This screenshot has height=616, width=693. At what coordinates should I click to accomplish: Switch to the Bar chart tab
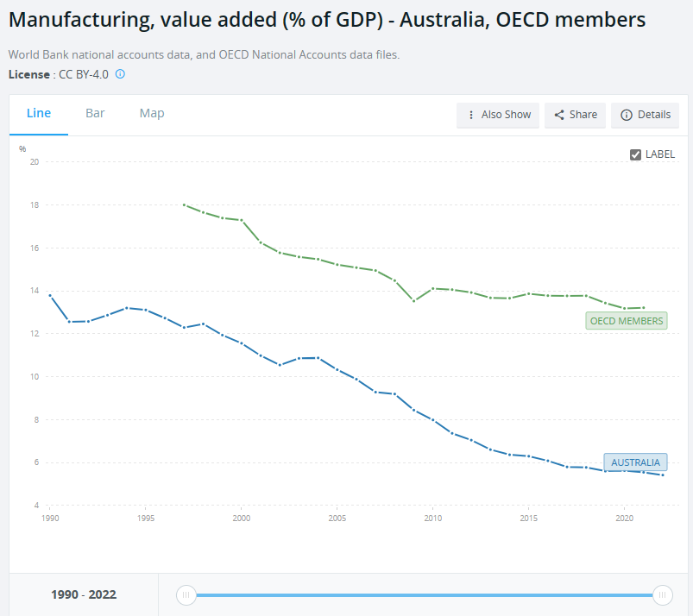[95, 113]
